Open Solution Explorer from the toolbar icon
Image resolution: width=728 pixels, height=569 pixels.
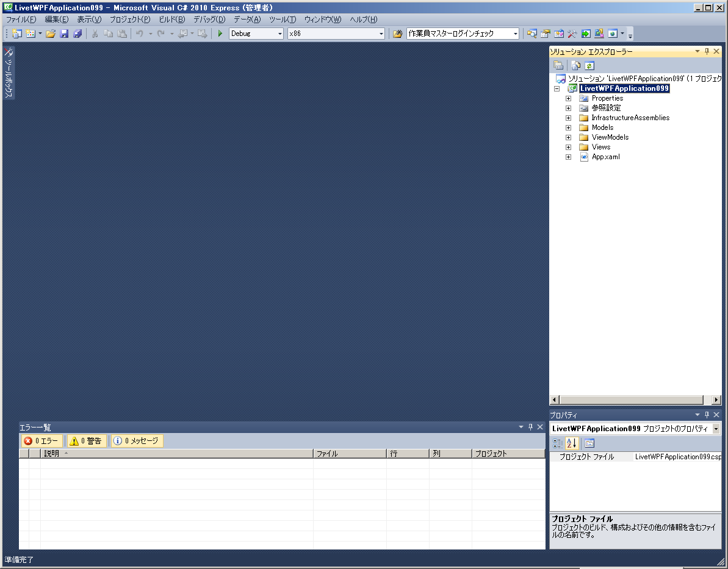(x=532, y=34)
